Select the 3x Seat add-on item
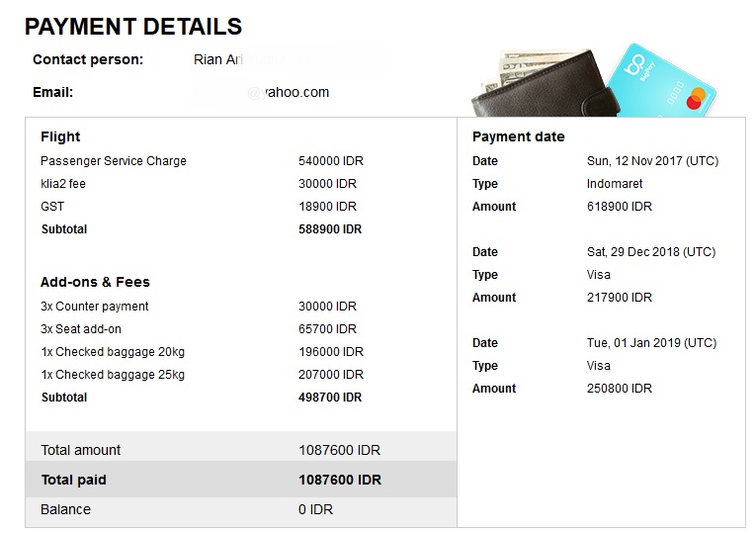 point(81,329)
